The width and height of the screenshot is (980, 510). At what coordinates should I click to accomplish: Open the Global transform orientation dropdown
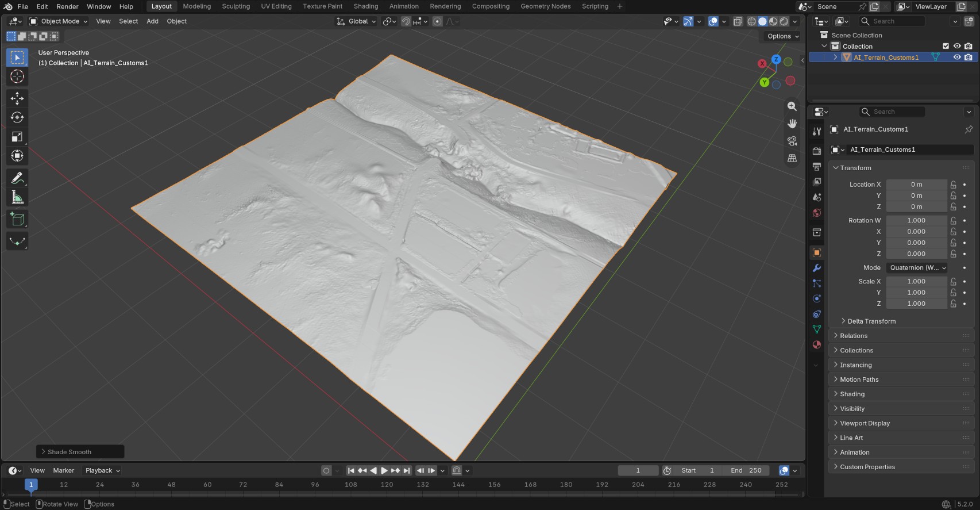coord(356,21)
